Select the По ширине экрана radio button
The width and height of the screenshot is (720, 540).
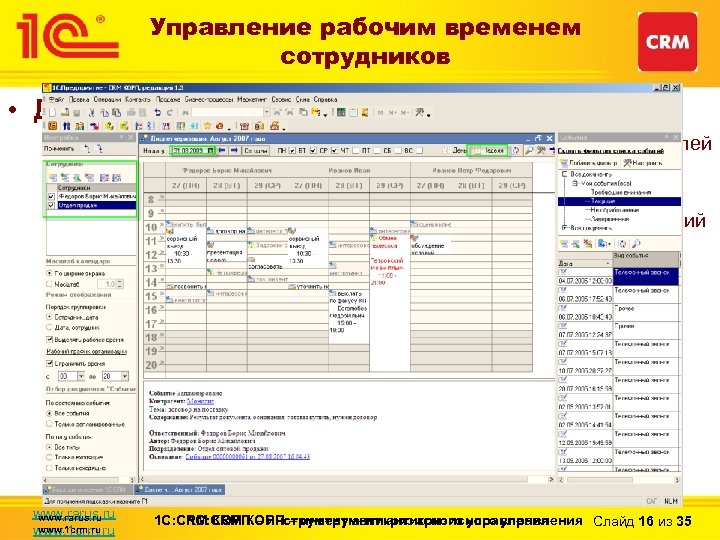tap(50, 273)
